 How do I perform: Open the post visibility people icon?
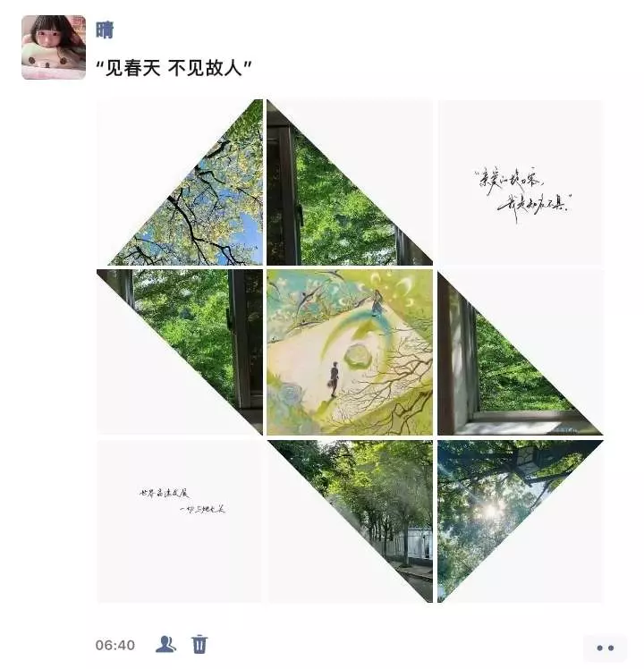click(165, 644)
